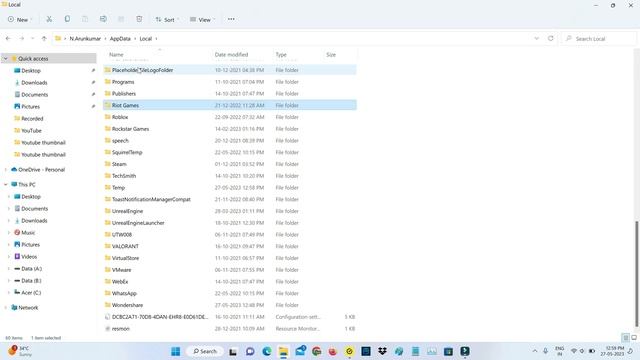
Task: Click the Copy icon in toolbar
Action: click(x=67, y=19)
